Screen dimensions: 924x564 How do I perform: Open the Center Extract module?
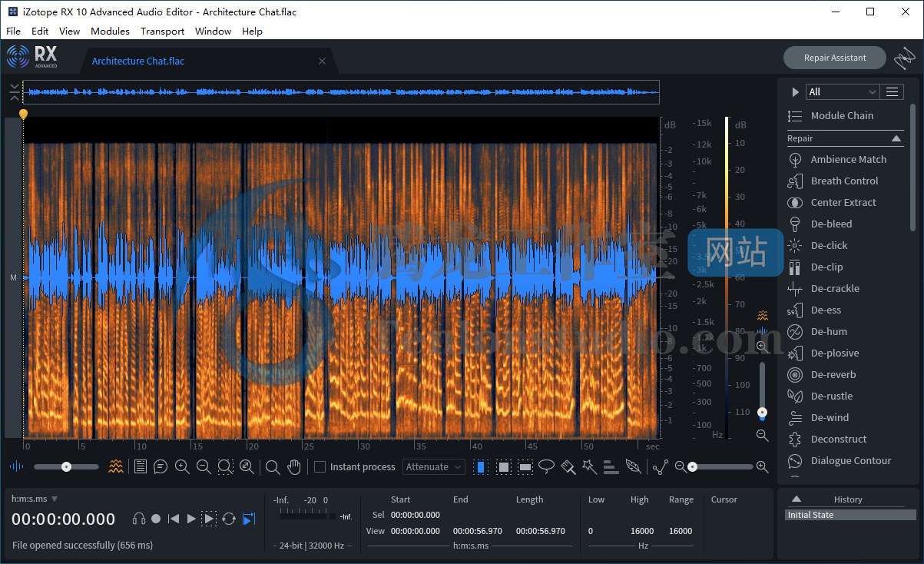pyautogui.click(x=843, y=202)
